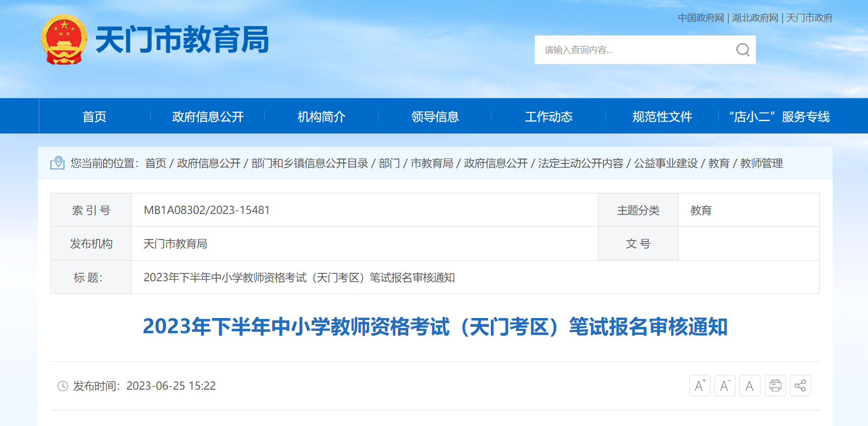Viewport: 868px width, 426px height.
Task: Visit the 湖北政府网 top link
Action: pyautogui.click(x=755, y=18)
